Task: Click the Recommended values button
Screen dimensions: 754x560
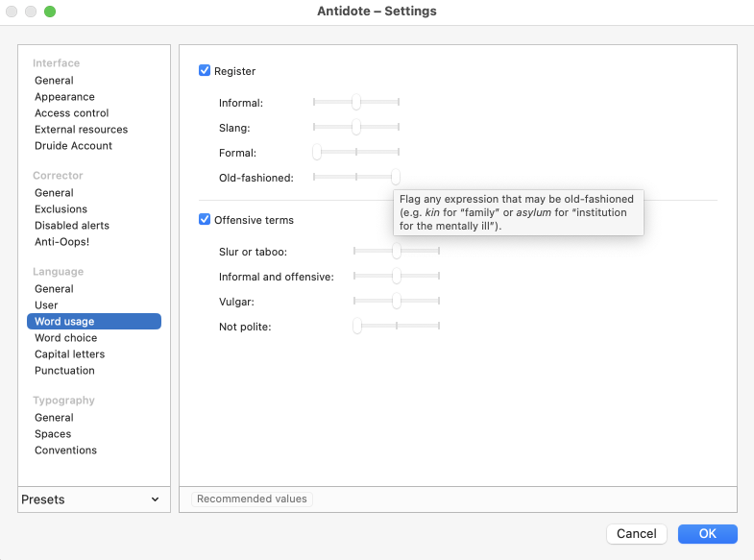Action: pos(252,499)
